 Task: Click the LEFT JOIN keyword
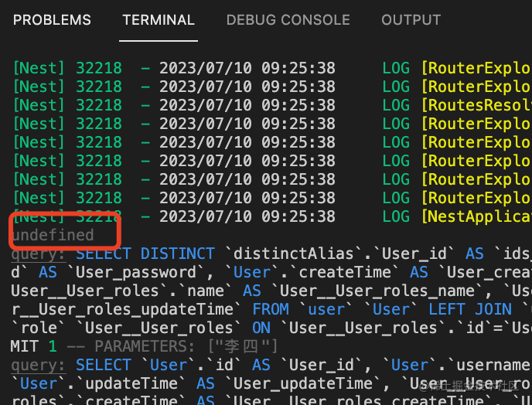pos(475,309)
